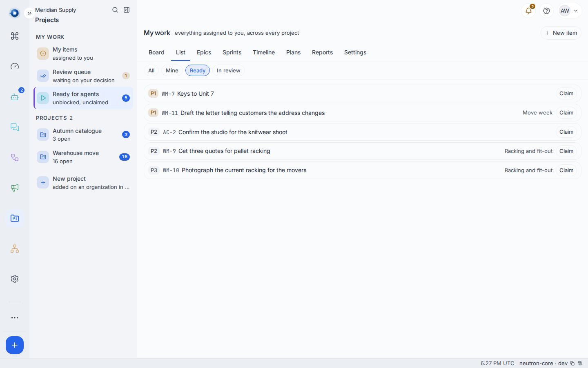Viewport: 588px width, 368px height.
Task: Click New project in the sidebar
Action: click(83, 183)
